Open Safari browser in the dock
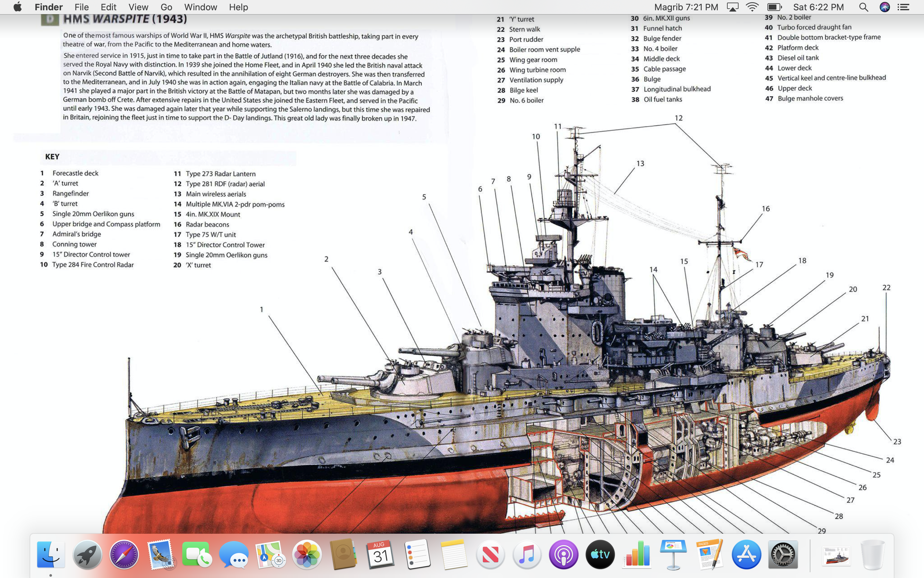The height and width of the screenshot is (578, 924). tap(124, 554)
